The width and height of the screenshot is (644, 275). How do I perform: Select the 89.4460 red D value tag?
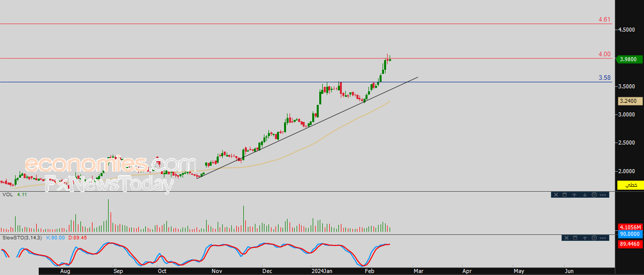click(x=630, y=244)
